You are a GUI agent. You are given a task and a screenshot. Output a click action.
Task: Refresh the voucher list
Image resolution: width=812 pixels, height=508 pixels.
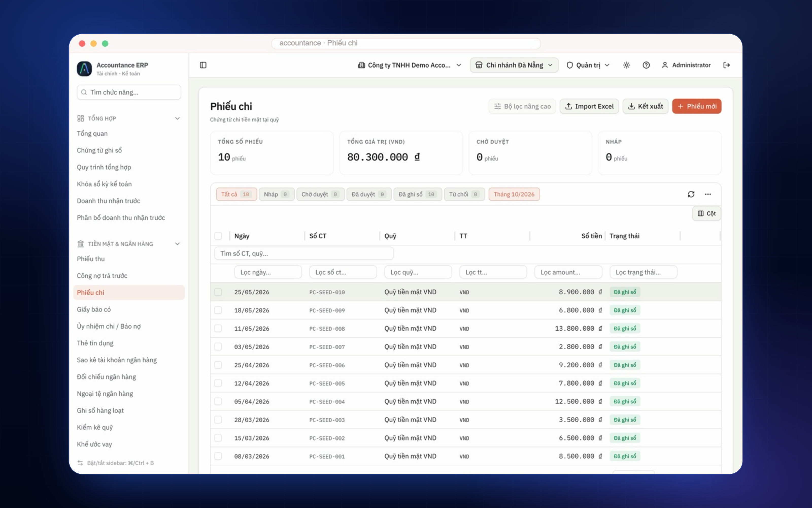click(x=691, y=194)
